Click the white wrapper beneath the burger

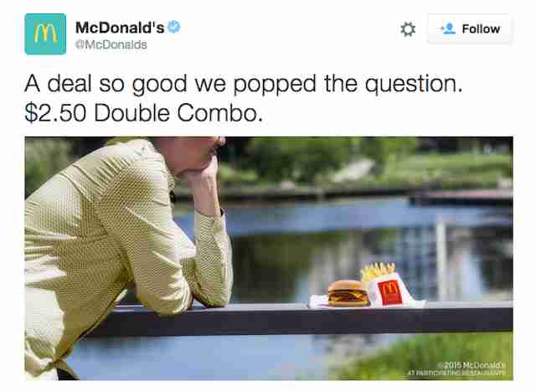318,302
